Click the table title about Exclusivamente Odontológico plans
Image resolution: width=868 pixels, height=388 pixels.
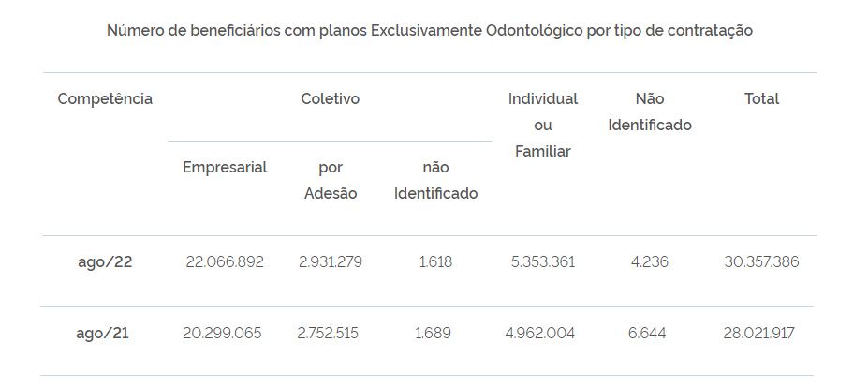[x=430, y=31]
